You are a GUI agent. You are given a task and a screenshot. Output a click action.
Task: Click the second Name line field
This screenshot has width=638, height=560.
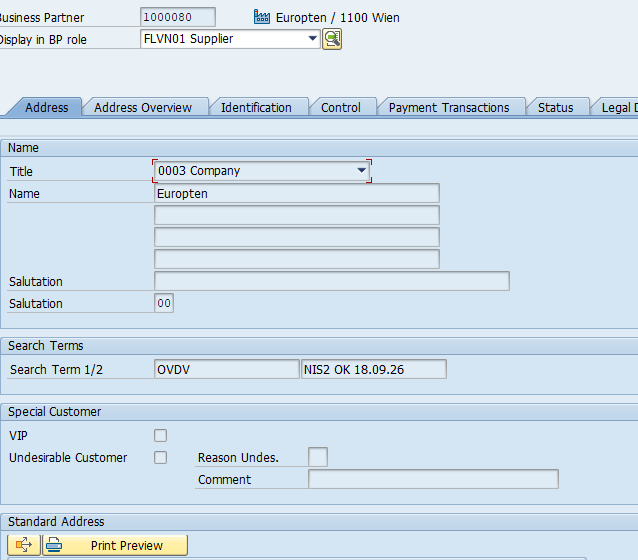tap(297, 215)
